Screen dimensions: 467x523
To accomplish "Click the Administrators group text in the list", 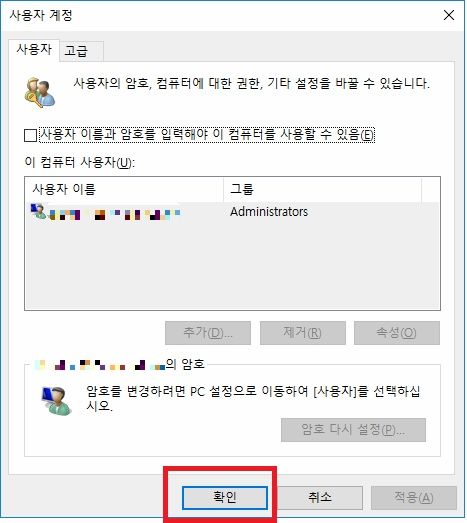I will [x=269, y=212].
